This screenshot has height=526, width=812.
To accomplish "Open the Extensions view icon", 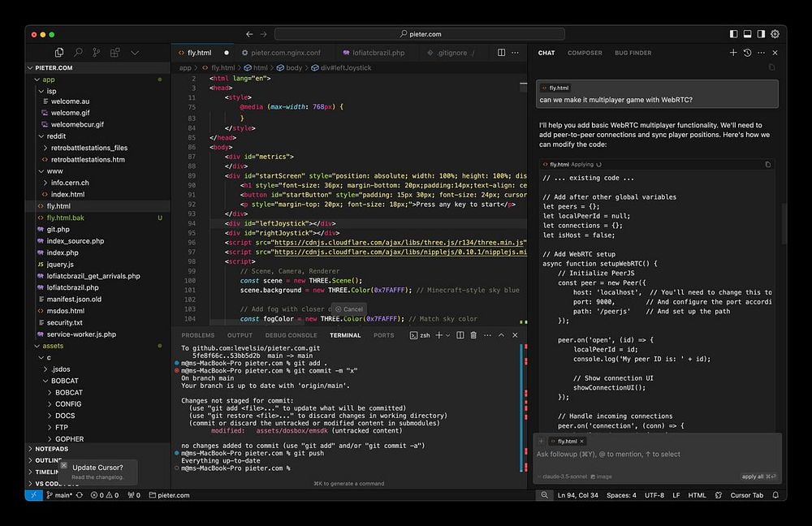I will (x=115, y=53).
